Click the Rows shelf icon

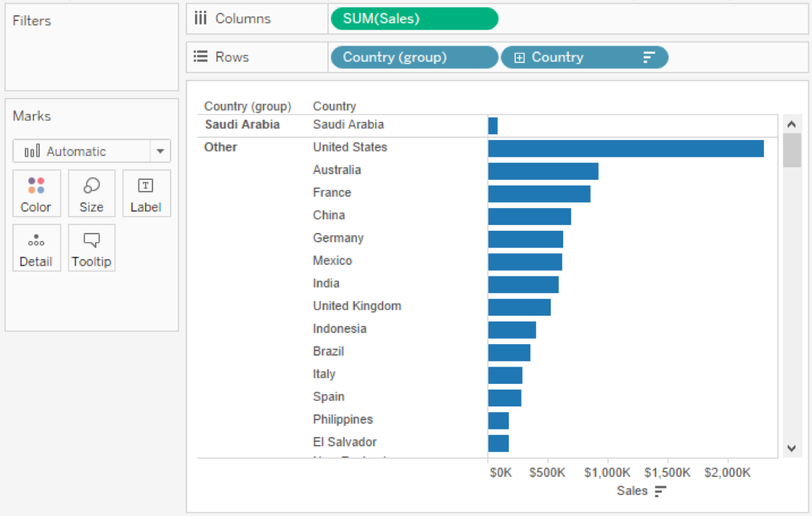tap(200, 57)
